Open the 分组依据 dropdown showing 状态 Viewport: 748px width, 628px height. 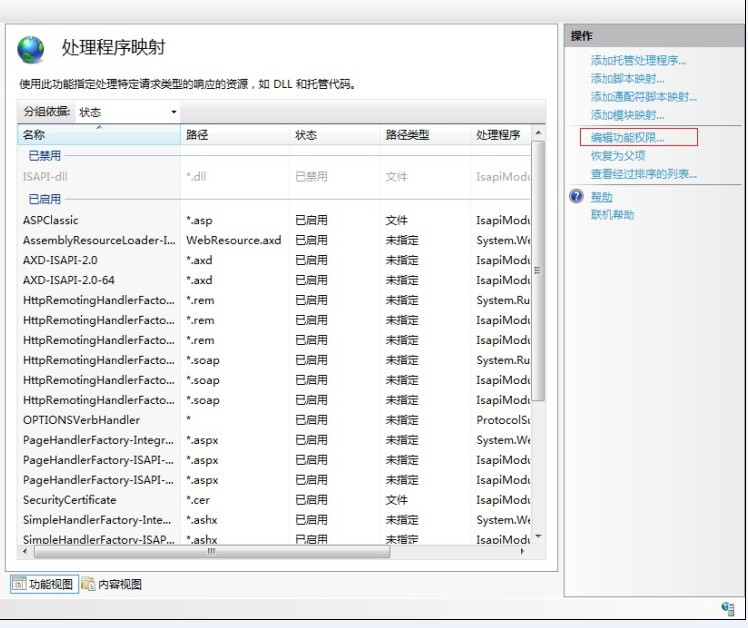[x=128, y=112]
